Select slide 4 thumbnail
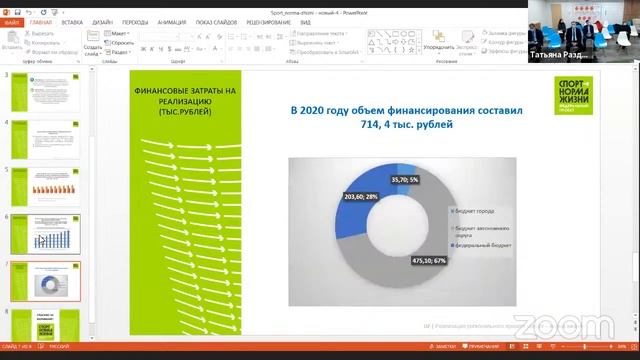This screenshot has width=640, height=360. [x=45, y=140]
